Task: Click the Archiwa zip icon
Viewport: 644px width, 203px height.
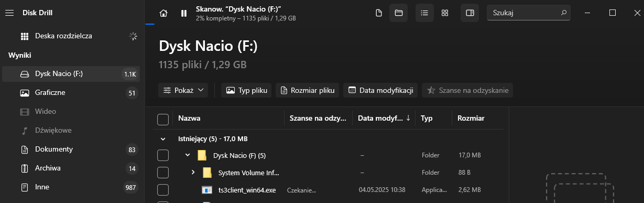Action: pyautogui.click(x=24, y=168)
